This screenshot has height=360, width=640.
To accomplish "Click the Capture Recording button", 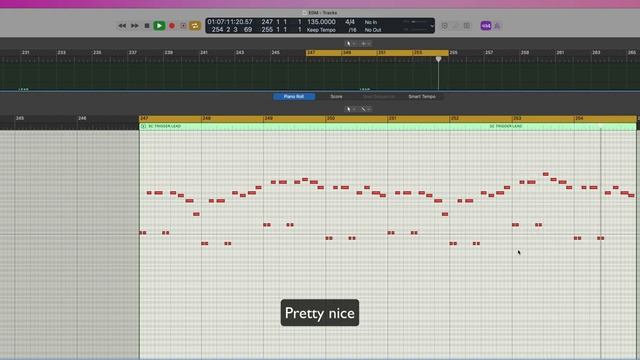I will 183,26.
